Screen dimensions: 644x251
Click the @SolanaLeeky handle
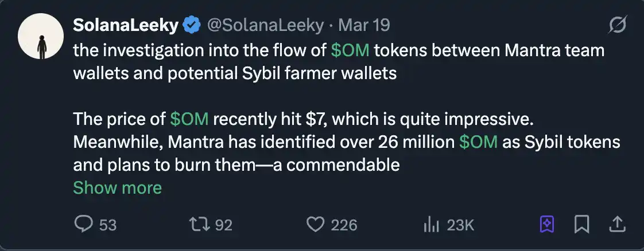266,25
